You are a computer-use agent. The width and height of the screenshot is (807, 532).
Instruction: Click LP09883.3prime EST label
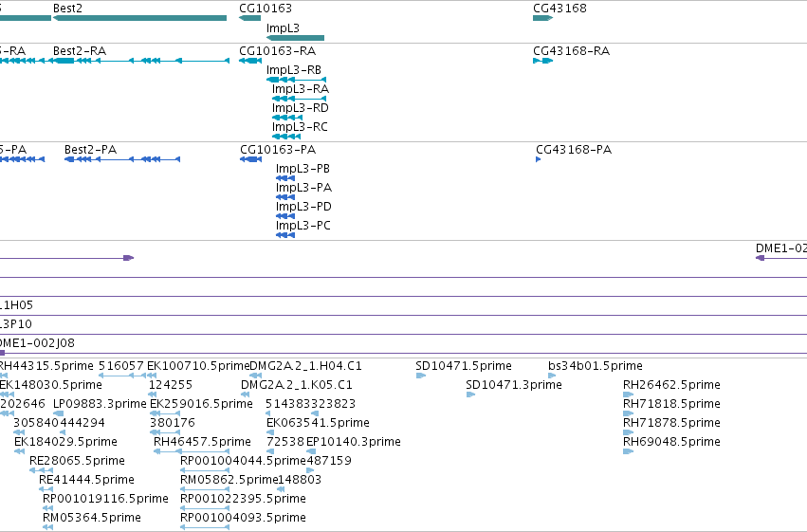tap(100, 404)
